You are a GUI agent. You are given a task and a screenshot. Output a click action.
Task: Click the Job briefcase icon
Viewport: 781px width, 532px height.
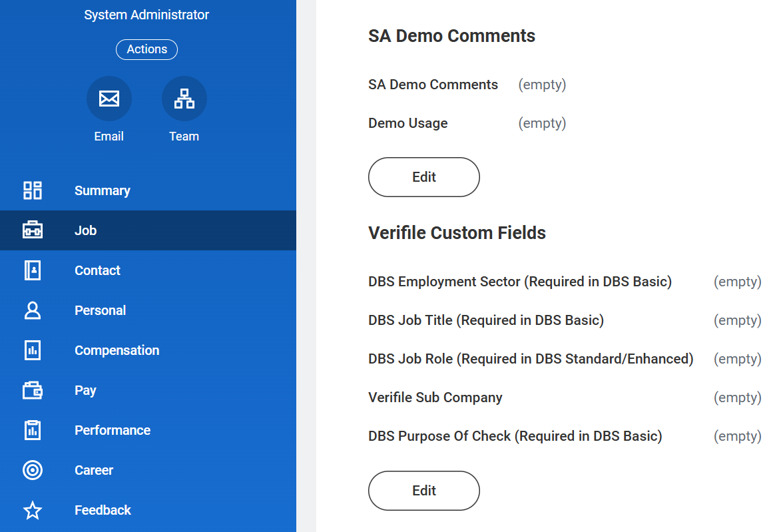pos(33,230)
